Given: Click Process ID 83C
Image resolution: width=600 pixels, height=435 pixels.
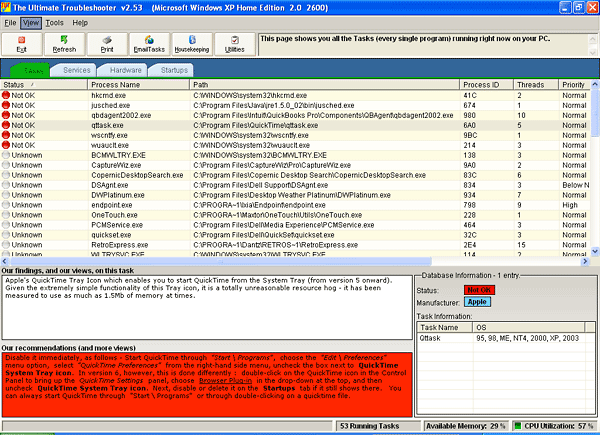Looking at the screenshot, I should 470,175.
